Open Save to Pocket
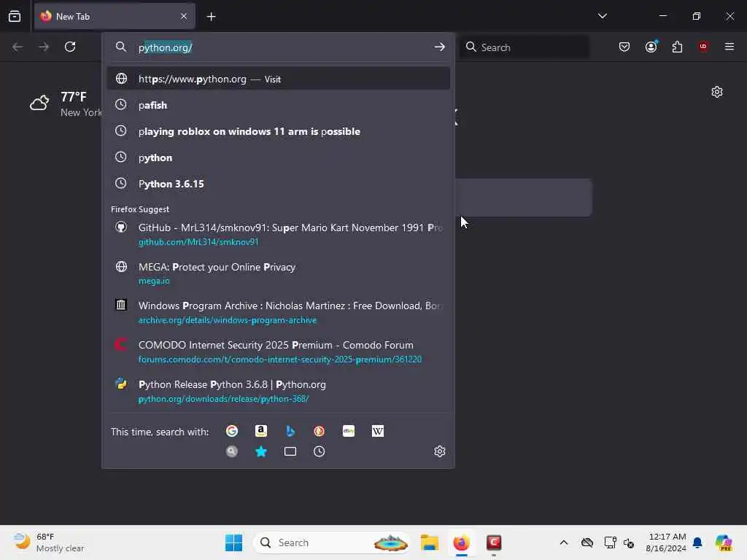Image resolution: width=747 pixels, height=560 pixels. point(624,47)
